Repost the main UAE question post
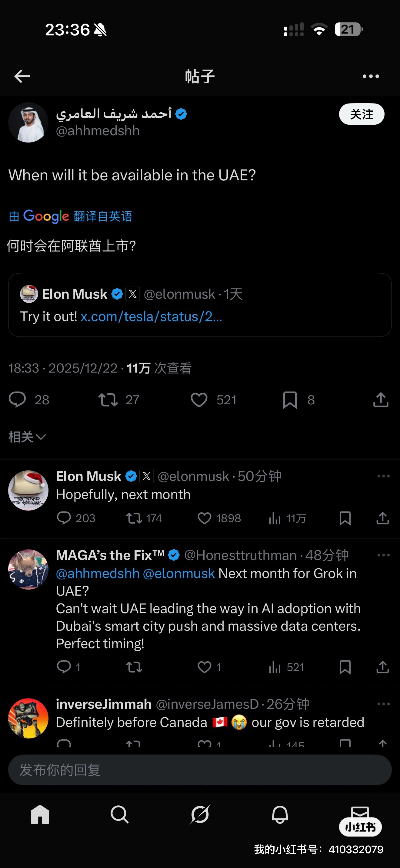Screen dimensions: 400x868 (x=108, y=400)
